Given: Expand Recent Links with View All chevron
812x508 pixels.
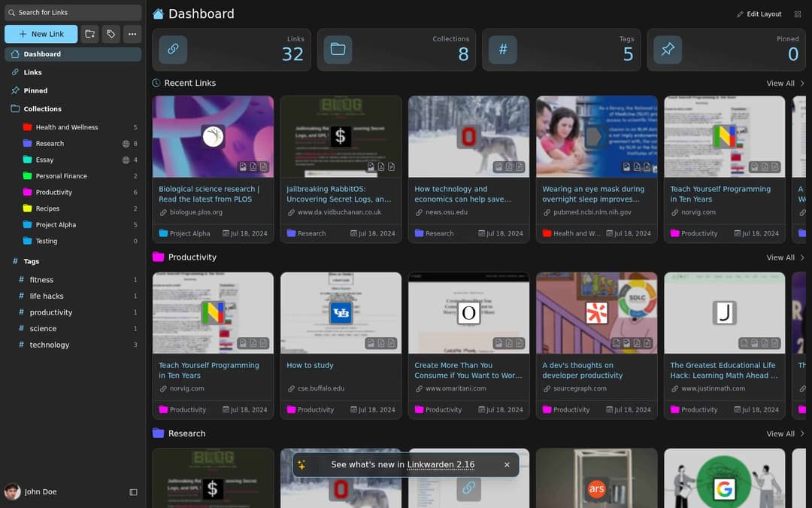Looking at the screenshot, I should (785, 84).
